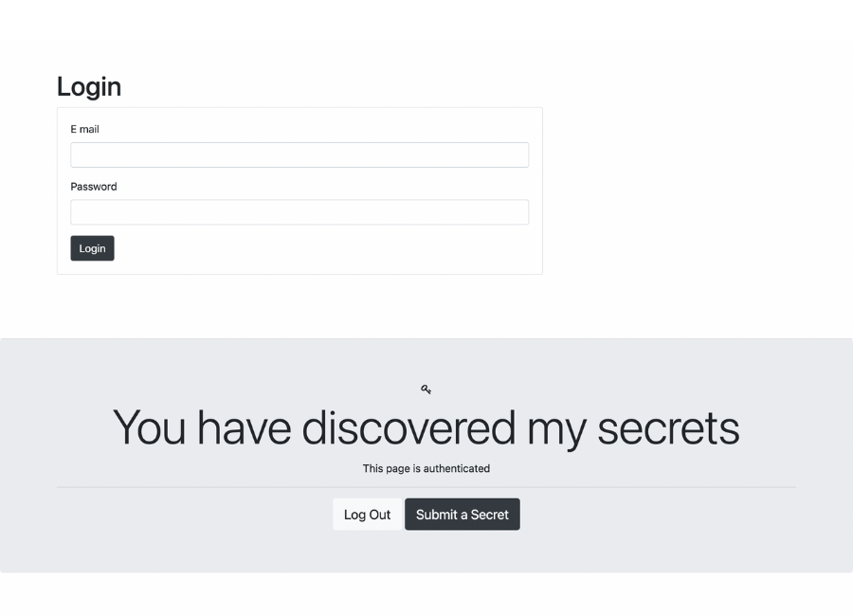Click the word 'You' in large heading

pos(149,428)
